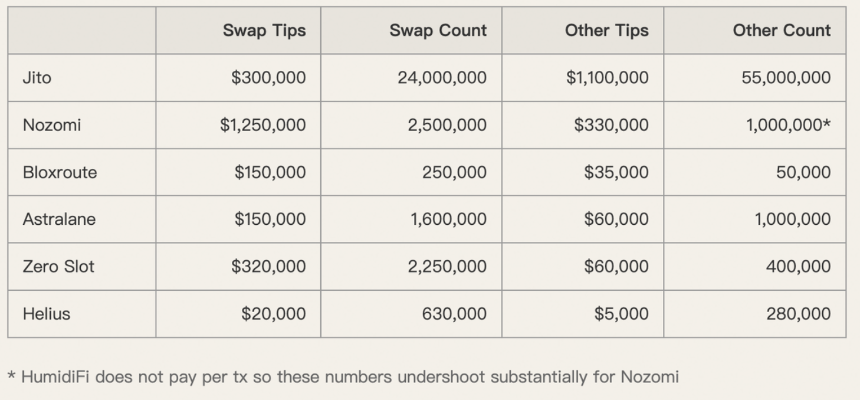Click Astralane's 1,600,000 swap count cell
The image size is (860, 400).
tap(448, 219)
